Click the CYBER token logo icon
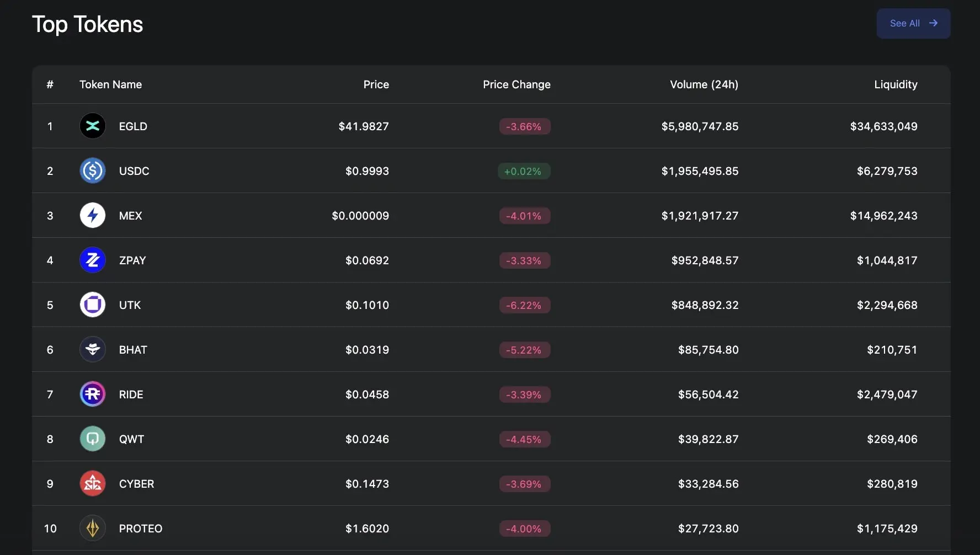980x555 pixels. click(93, 484)
